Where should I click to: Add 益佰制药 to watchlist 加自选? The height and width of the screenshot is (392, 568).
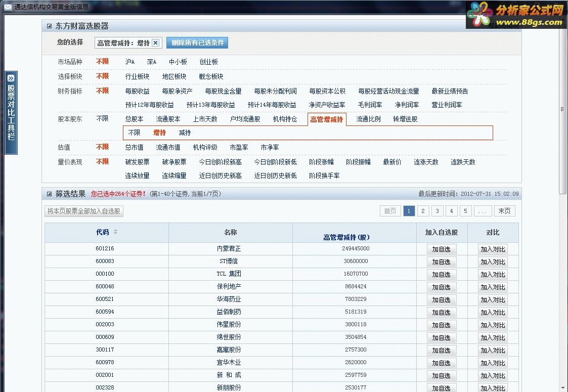click(x=441, y=313)
